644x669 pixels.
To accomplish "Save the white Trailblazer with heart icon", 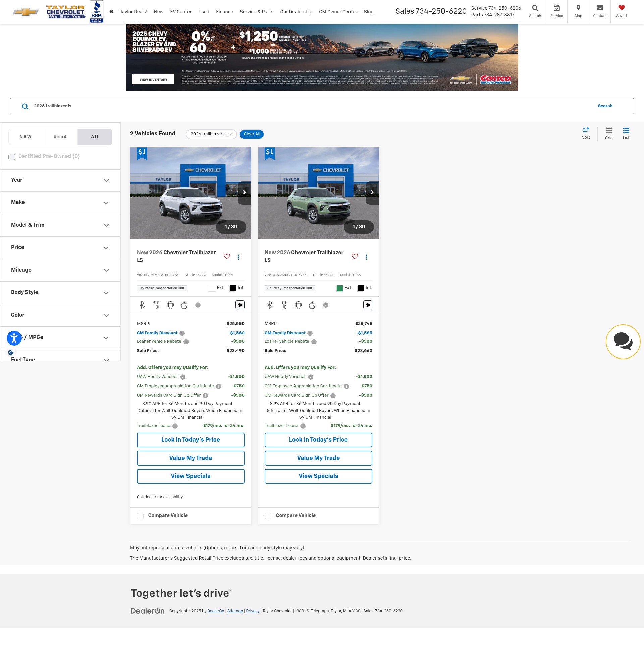I will pos(227,256).
